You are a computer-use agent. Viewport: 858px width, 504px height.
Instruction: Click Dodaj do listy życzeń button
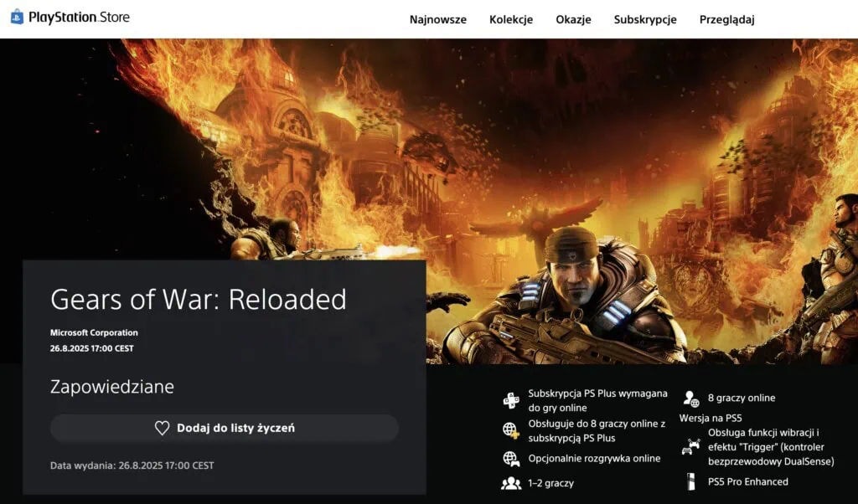click(225, 428)
